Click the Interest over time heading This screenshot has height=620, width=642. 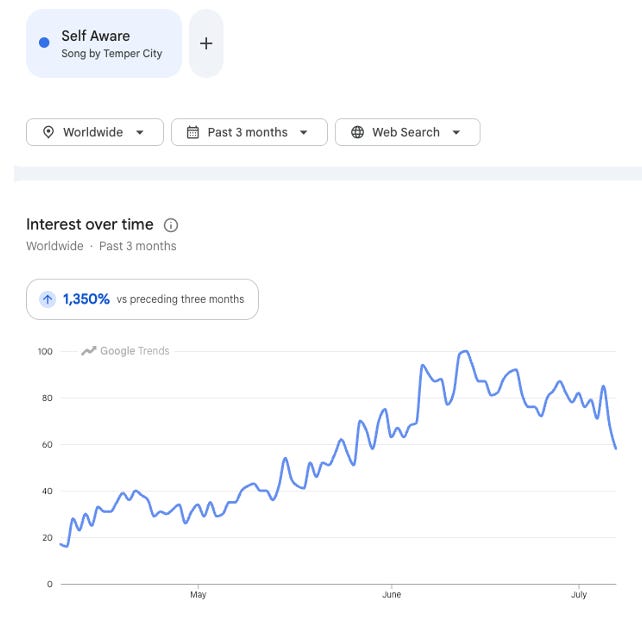(90, 224)
